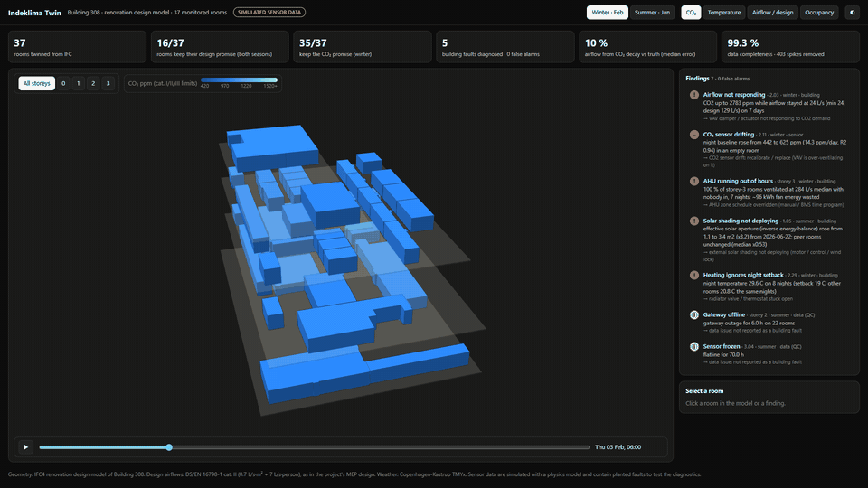Click the 35/37 CO₂ promise card
This screenshot has width=868, height=488.
[x=363, y=46]
